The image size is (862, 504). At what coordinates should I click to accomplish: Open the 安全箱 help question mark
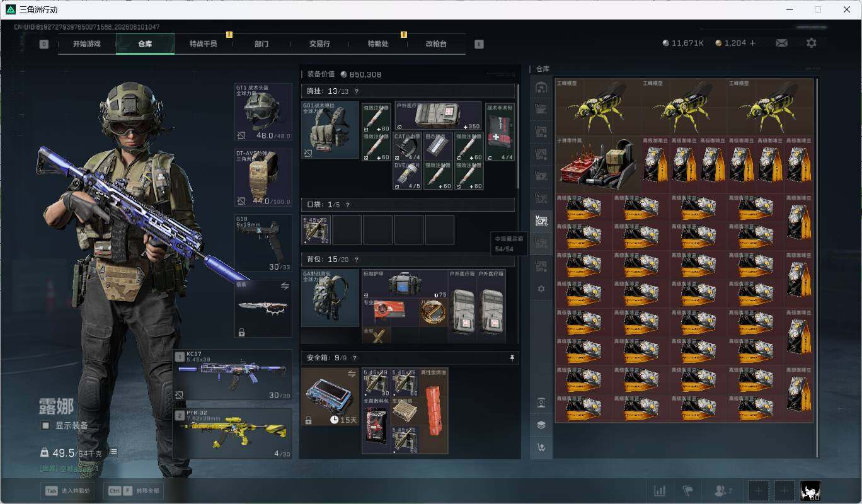(355, 358)
